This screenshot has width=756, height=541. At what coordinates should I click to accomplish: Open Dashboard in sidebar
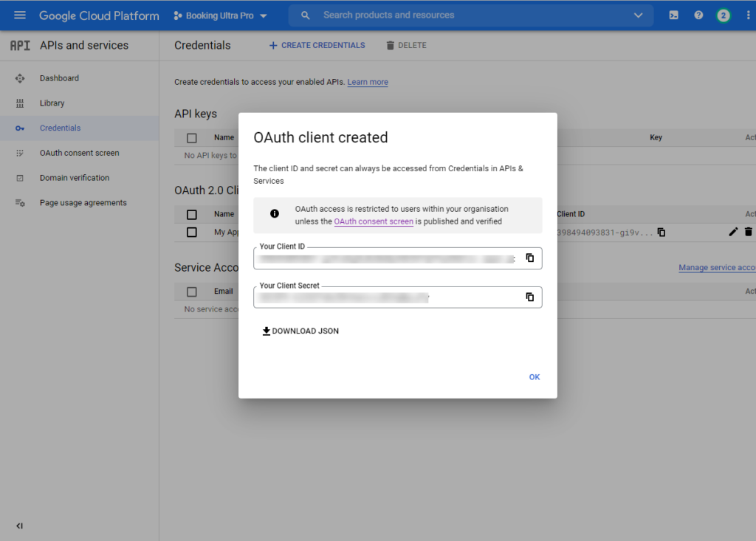click(59, 78)
